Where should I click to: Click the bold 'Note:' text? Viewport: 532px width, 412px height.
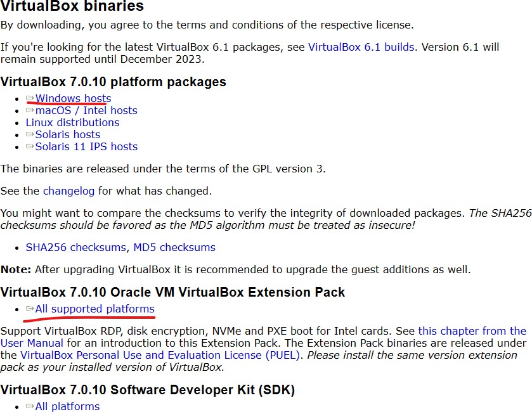[x=16, y=269]
